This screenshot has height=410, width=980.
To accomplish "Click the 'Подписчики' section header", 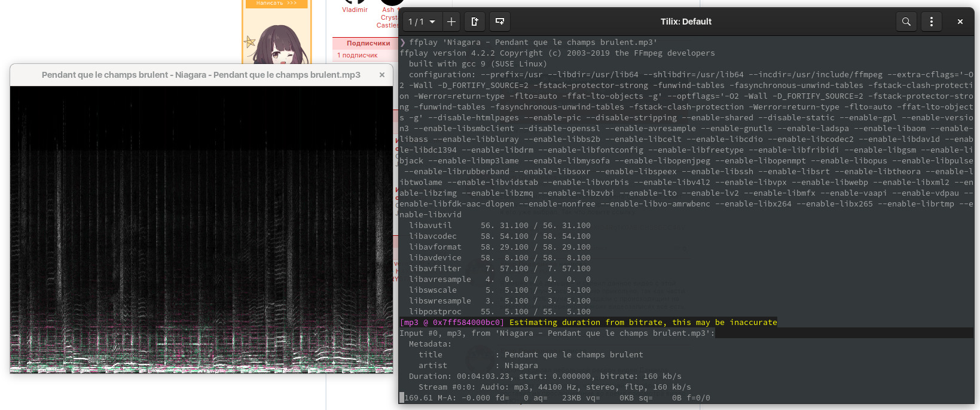I will click(x=368, y=43).
